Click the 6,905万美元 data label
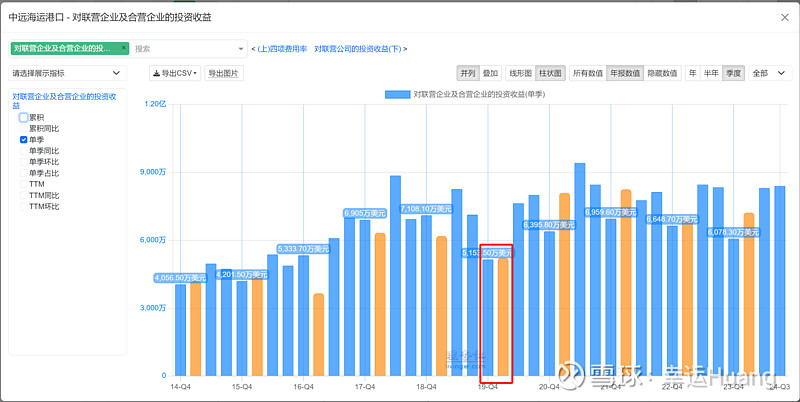Screen dimensions: 800x402 365,213
